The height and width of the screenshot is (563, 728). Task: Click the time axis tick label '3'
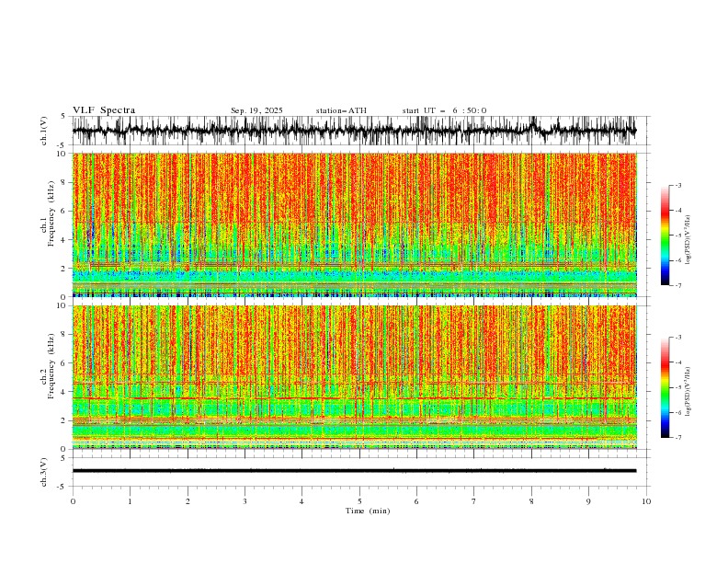point(245,501)
